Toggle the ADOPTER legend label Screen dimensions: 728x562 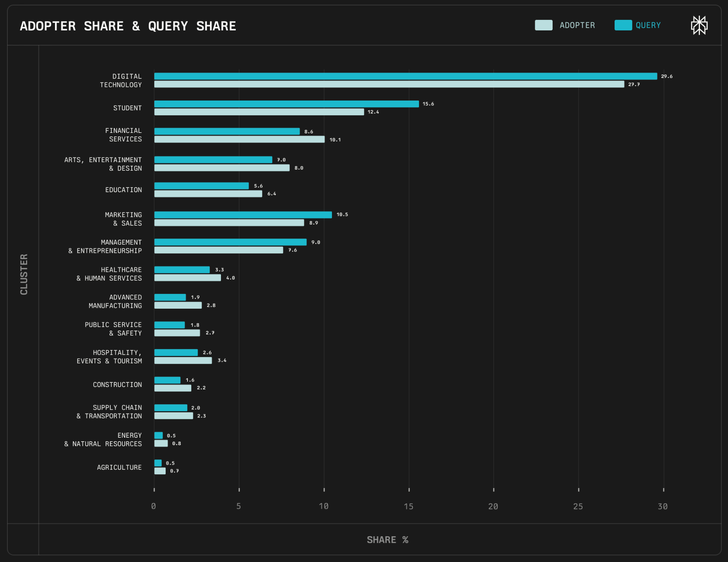point(577,25)
